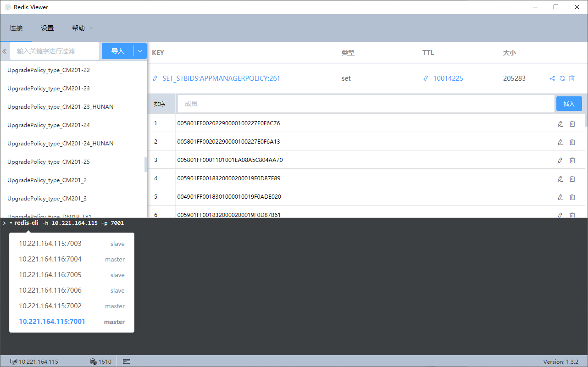Image resolution: width=588 pixels, height=367 pixels.
Task: Click the redis-cli command line text
Action: pos(69,223)
